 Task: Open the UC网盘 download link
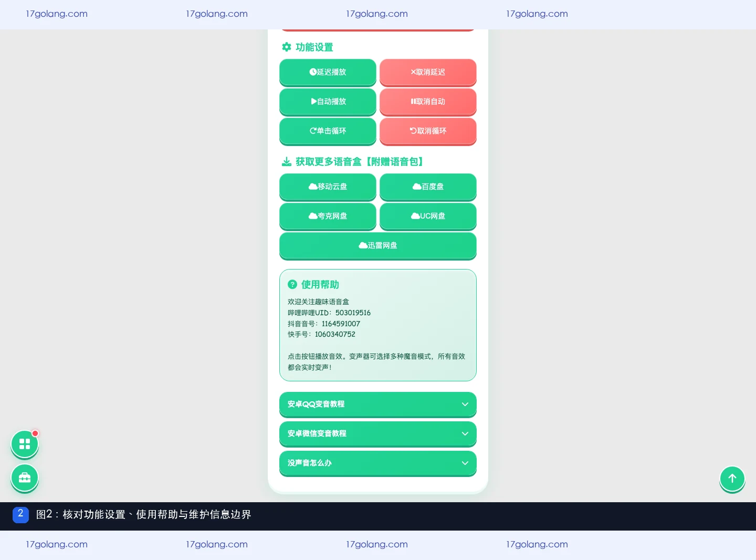(x=428, y=216)
